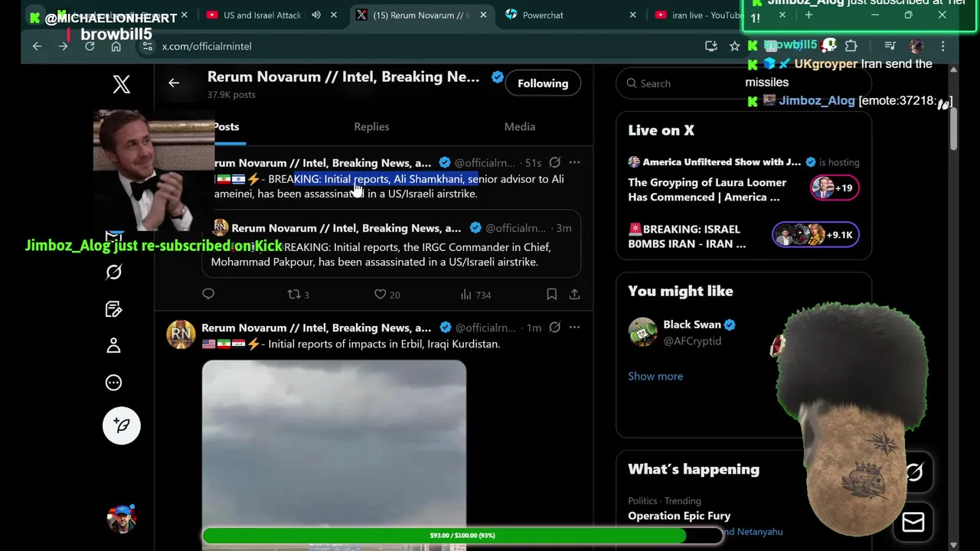The height and width of the screenshot is (551, 980).
Task: Click the address bar URL x.com/officialrnintel
Action: (207, 47)
